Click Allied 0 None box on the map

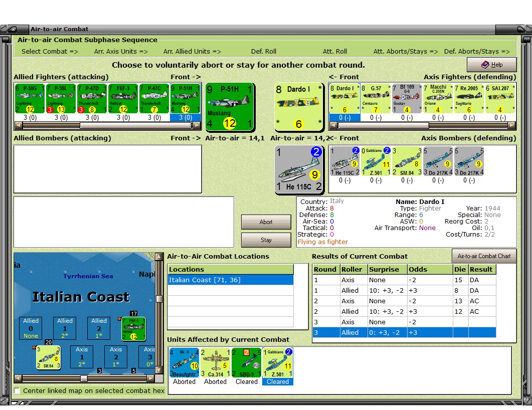point(31,328)
